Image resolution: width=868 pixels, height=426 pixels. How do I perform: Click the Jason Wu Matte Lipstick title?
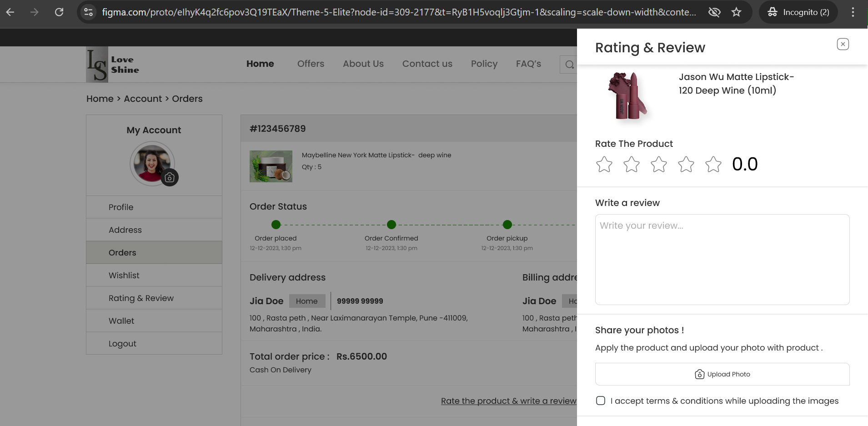(x=737, y=84)
